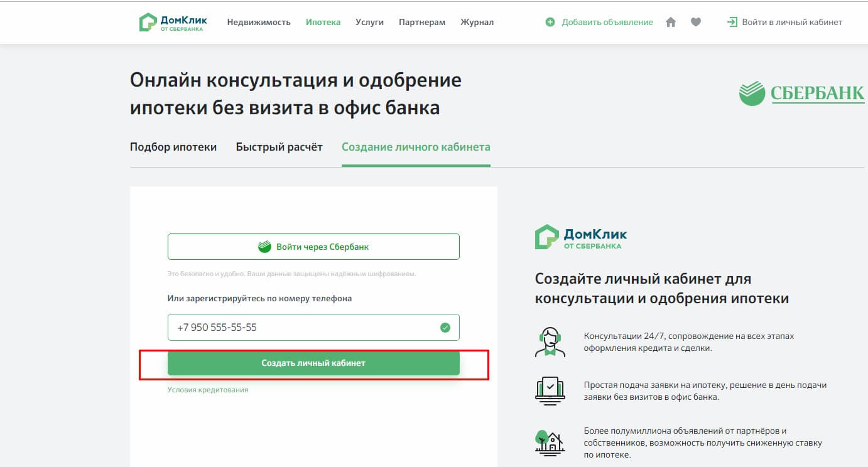Click the login arrow icon
Screen dimensions: 868x467
coord(732,22)
